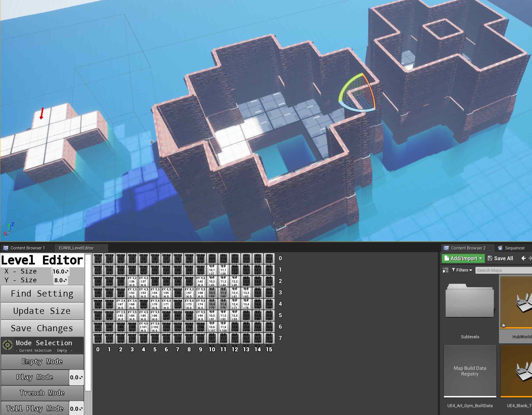
Task: Toggle grid cell XY: 2,5
Action: [x=120, y=316]
